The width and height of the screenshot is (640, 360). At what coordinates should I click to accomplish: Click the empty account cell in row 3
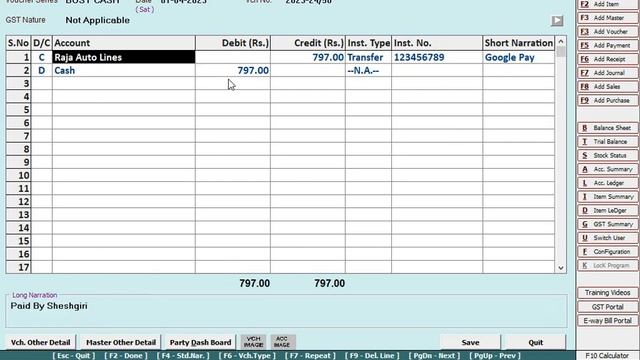124,84
